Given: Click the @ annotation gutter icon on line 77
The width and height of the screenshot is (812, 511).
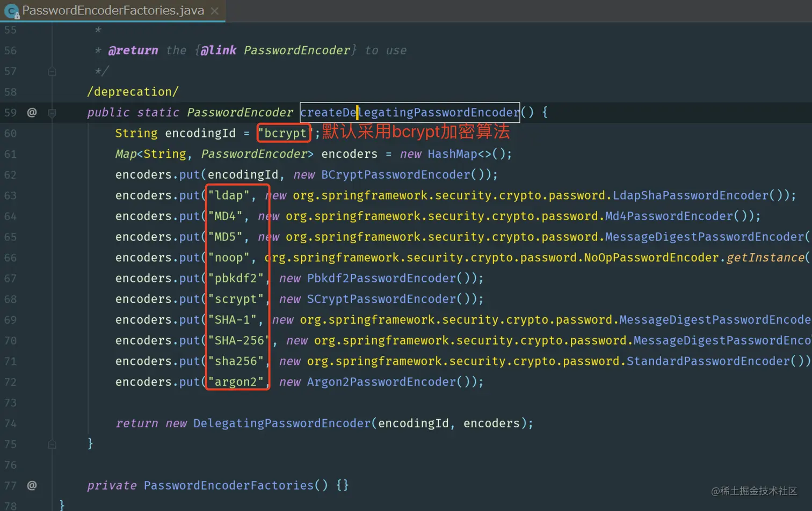Looking at the screenshot, I should tap(32, 485).
